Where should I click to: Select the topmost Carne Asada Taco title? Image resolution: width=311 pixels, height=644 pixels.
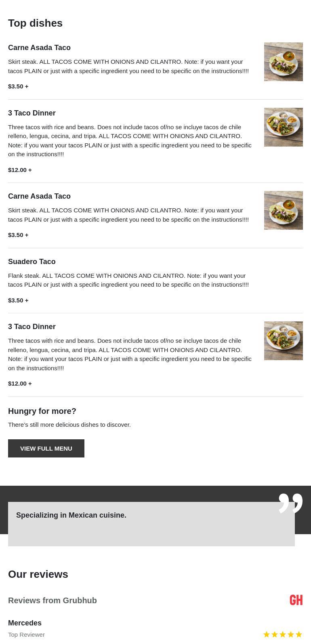pyautogui.click(x=39, y=48)
